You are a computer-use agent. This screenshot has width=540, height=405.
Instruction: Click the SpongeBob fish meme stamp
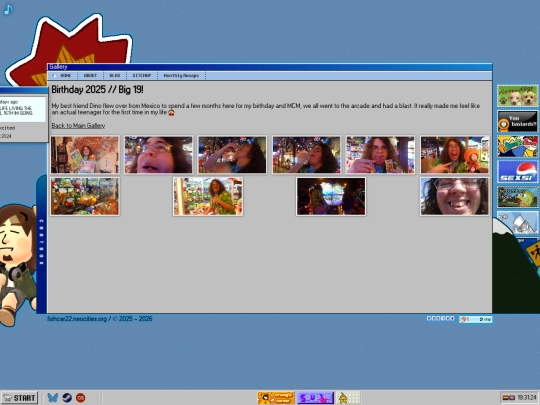pyautogui.click(x=517, y=197)
